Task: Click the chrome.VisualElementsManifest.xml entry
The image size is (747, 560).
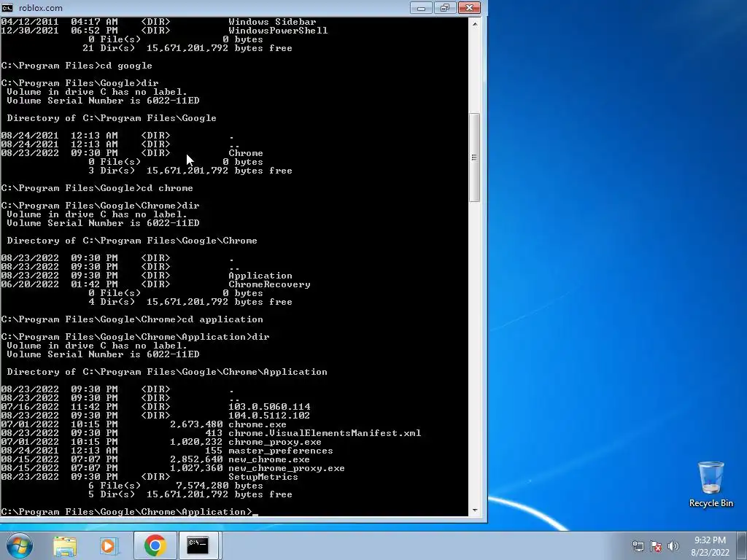Action: point(325,433)
